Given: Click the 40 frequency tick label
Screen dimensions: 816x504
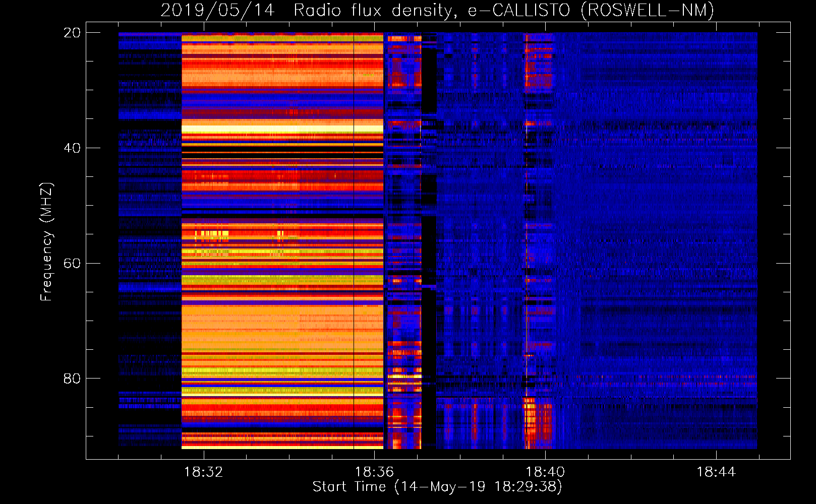Looking at the screenshot, I should [72, 148].
